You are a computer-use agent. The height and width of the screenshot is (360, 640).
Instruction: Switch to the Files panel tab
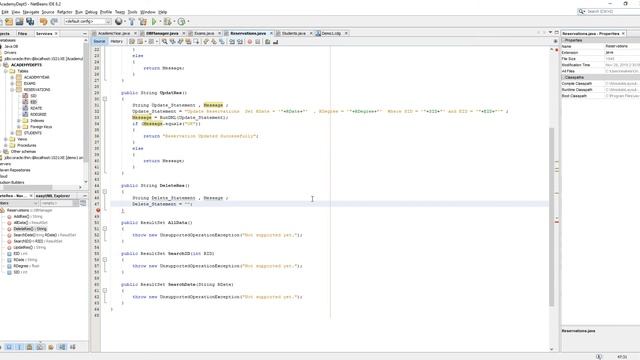click(22, 33)
